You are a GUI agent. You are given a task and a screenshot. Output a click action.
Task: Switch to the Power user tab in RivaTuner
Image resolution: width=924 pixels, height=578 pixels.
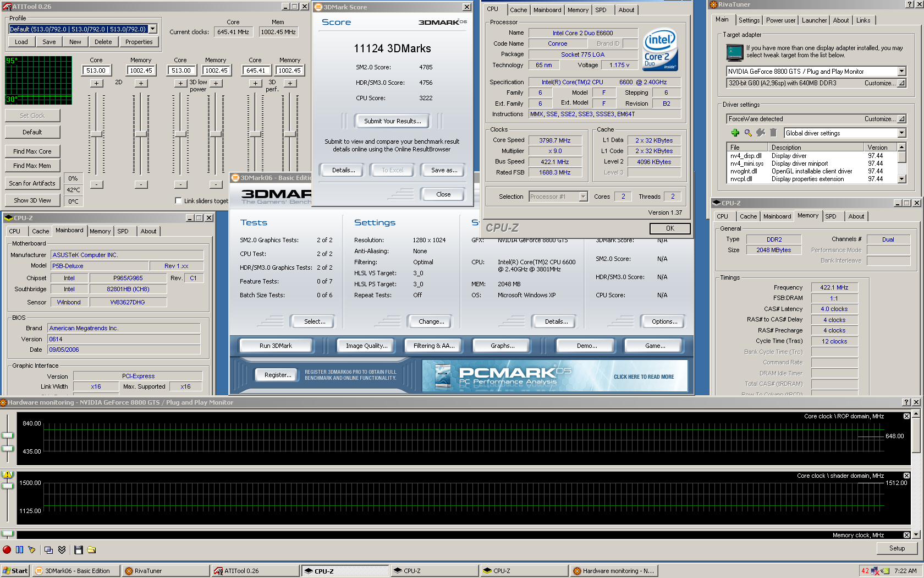[x=780, y=20]
